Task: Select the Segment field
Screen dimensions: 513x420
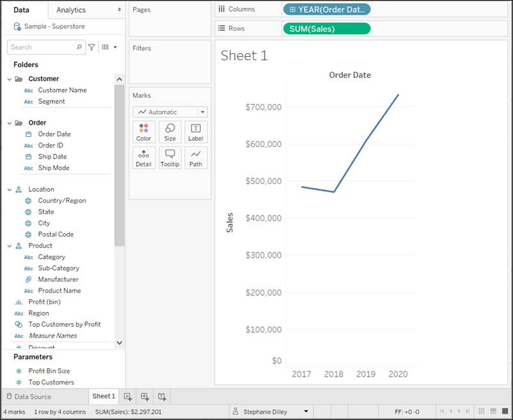Action: click(x=51, y=102)
